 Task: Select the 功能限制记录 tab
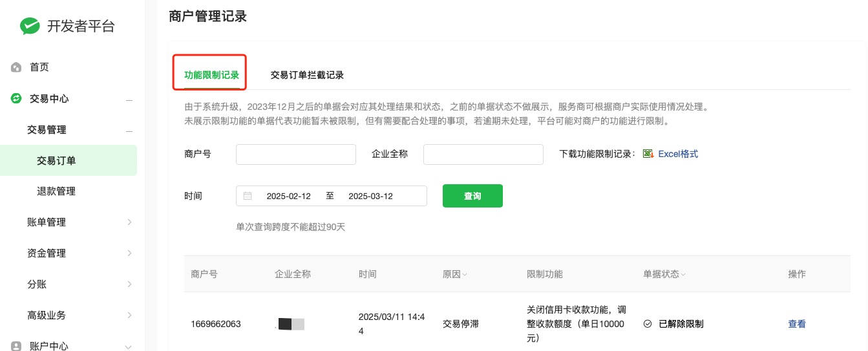click(x=211, y=75)
